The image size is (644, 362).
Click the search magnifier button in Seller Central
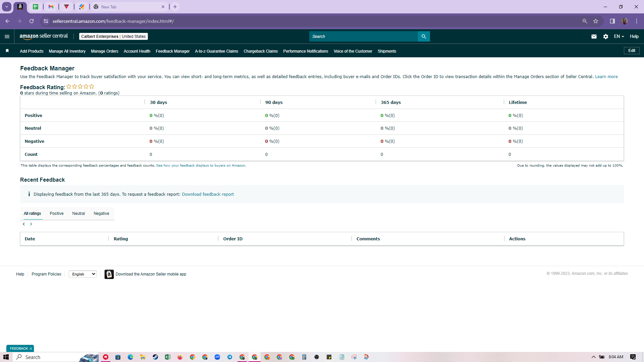coord(424,37)
